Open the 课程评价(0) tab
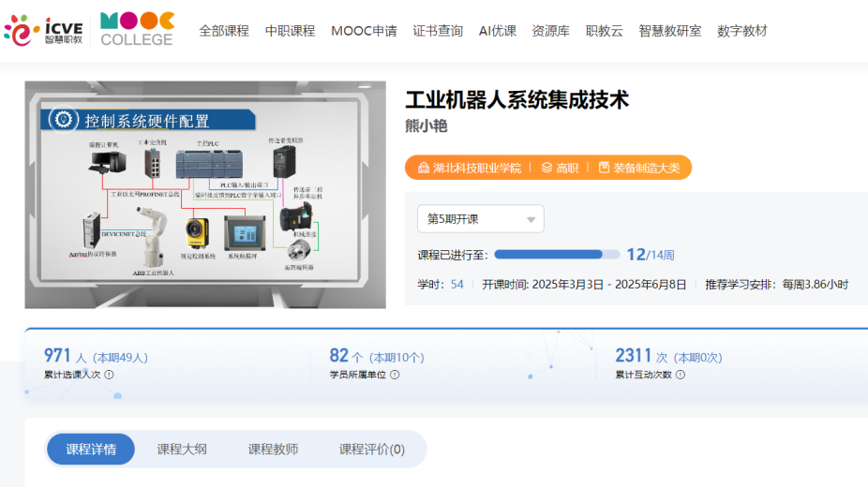The height and width of the screenshot is (487, 868). coord(371,450)
